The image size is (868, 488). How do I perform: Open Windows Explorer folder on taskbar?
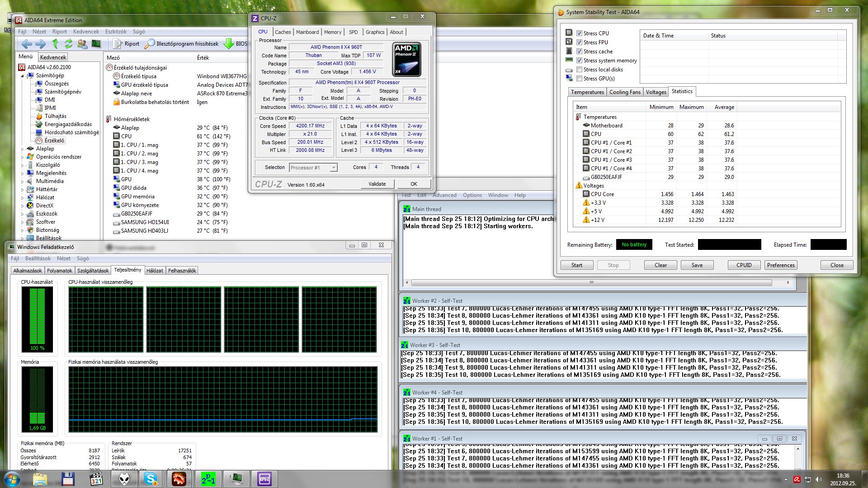tap(40, 479)
